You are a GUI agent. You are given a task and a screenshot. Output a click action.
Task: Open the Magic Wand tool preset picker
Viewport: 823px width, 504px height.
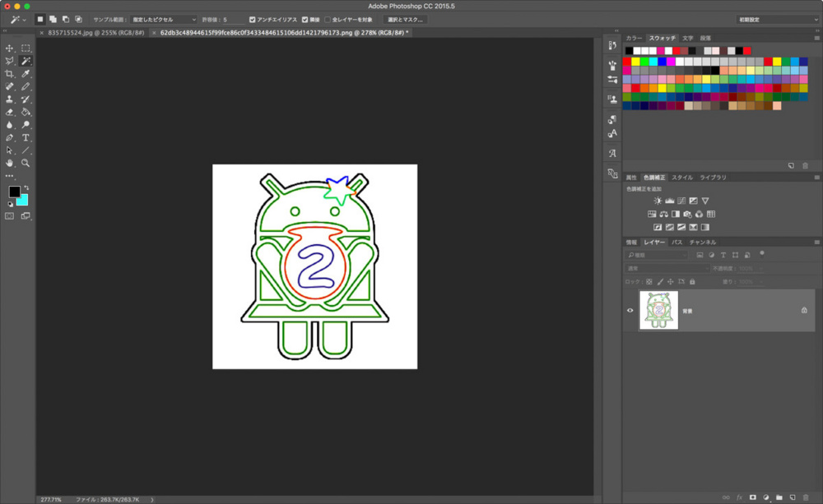[18, 20]
